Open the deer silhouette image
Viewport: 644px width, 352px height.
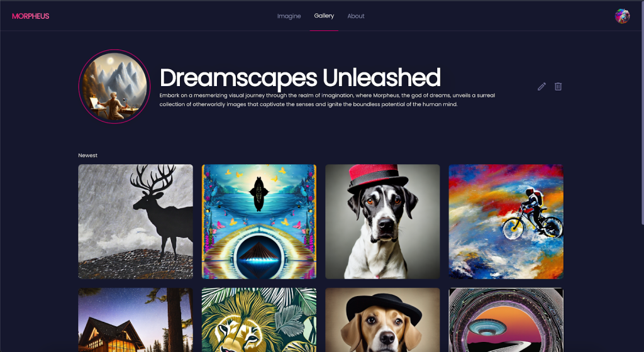136,221
